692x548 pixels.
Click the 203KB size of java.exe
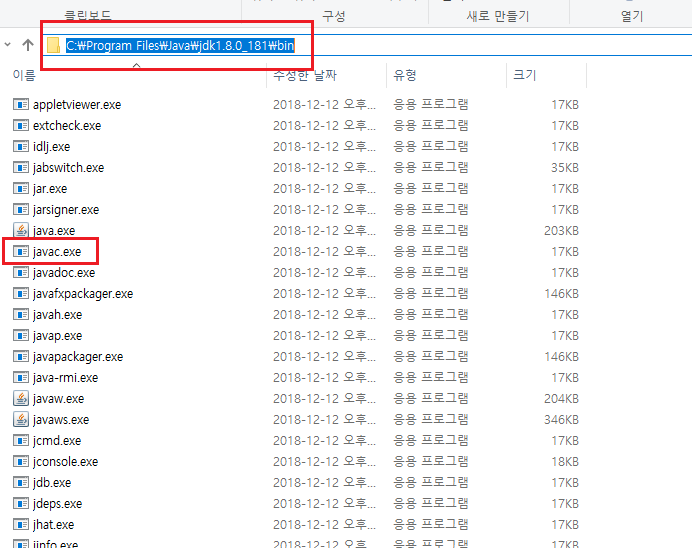tap(561, 231)
